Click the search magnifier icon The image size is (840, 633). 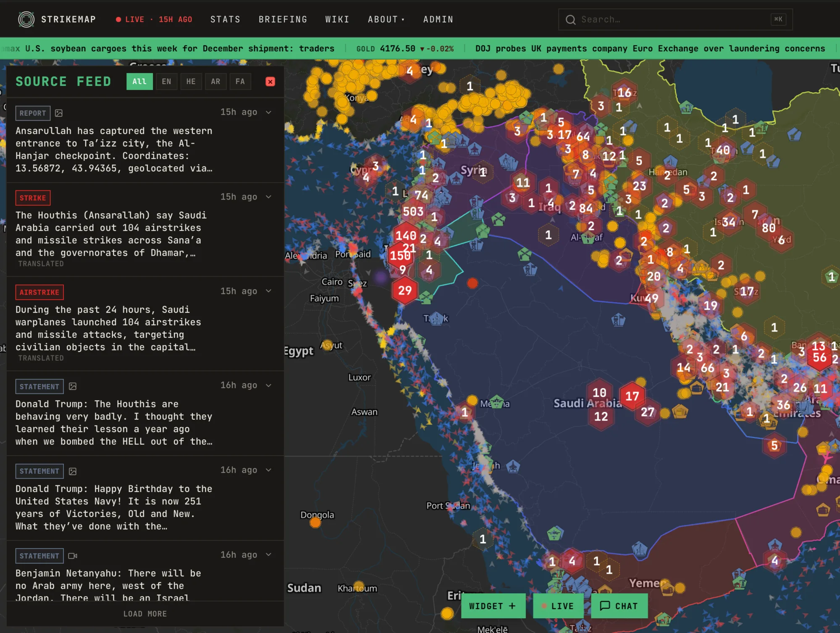pos(570,19)
